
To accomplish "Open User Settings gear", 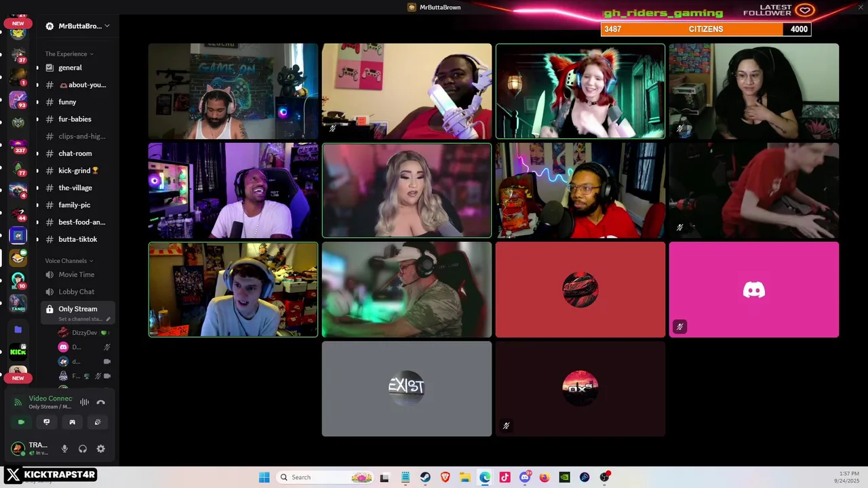I will (101, 449).
